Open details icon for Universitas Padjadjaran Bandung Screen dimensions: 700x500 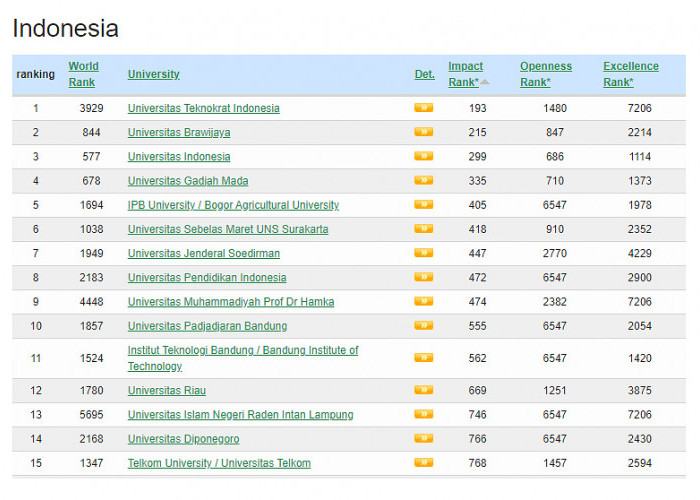pyautogui.click(x=423, y=325)
